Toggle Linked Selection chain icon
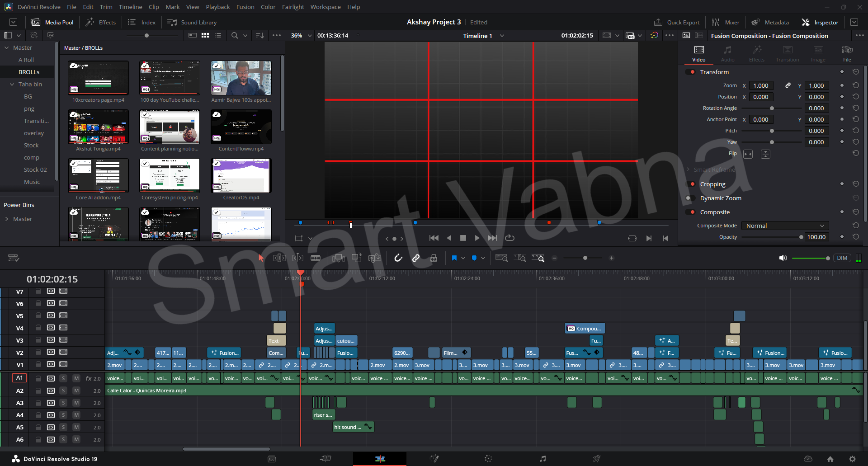Viewport: 868px width, 466px height. pos(416,258)
